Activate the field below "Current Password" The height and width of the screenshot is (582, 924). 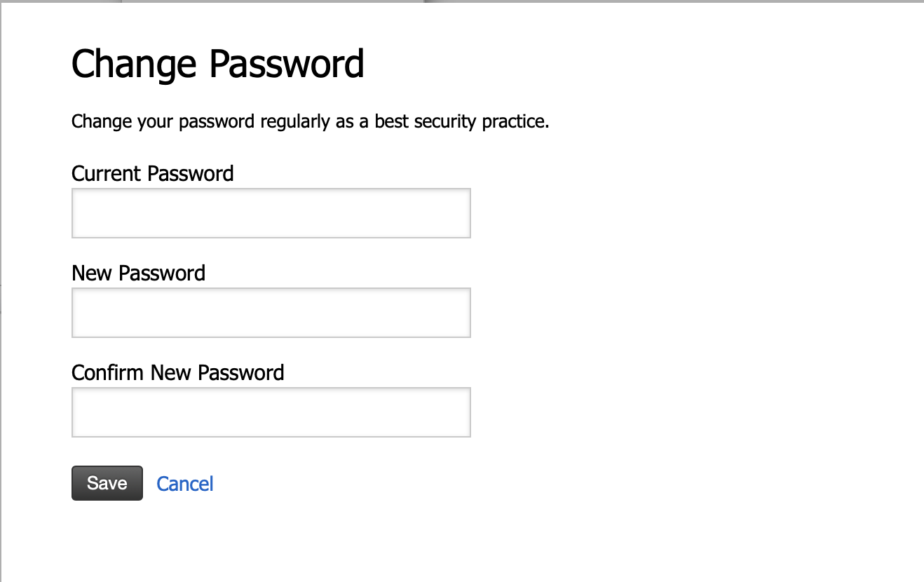point(271,213)
